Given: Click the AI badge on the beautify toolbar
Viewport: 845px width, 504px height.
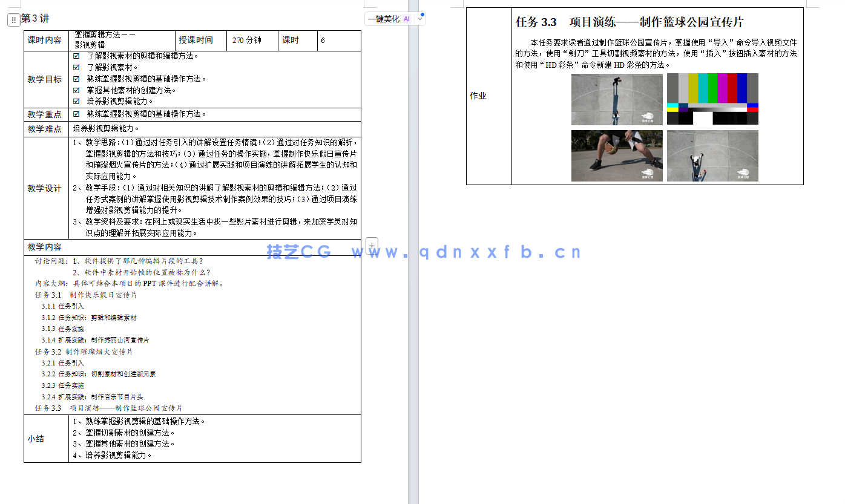Looking at the screenshot, I should pyautogui.click(x=406, y=19).
